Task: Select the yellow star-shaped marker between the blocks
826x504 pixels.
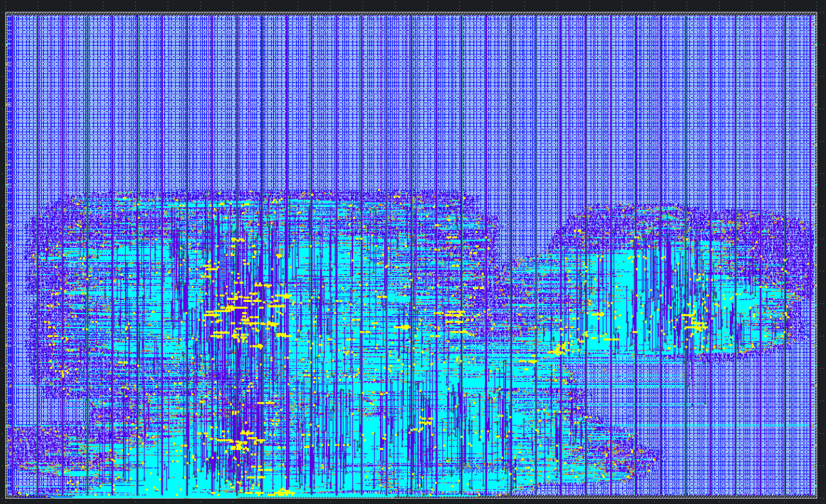Action: [x=558, y=350]
